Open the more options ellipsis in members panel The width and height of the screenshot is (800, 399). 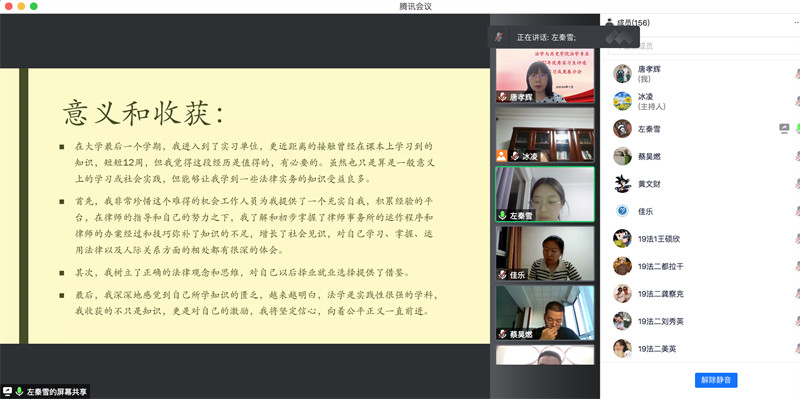(x=796, y=22)
